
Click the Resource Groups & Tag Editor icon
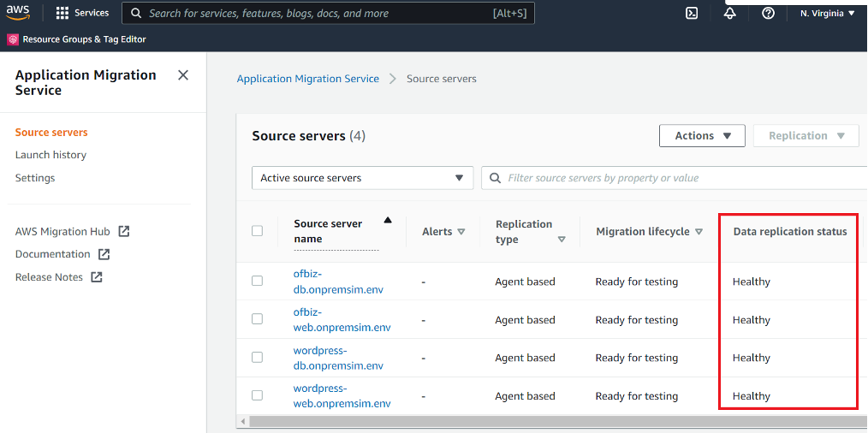[x=13, y=39]
